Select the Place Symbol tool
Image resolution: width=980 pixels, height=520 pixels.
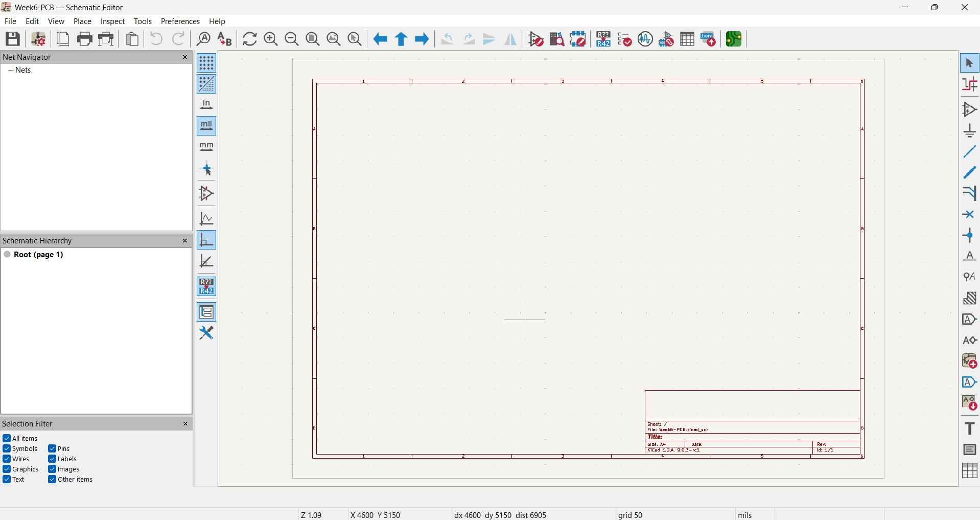click(969, 109)
